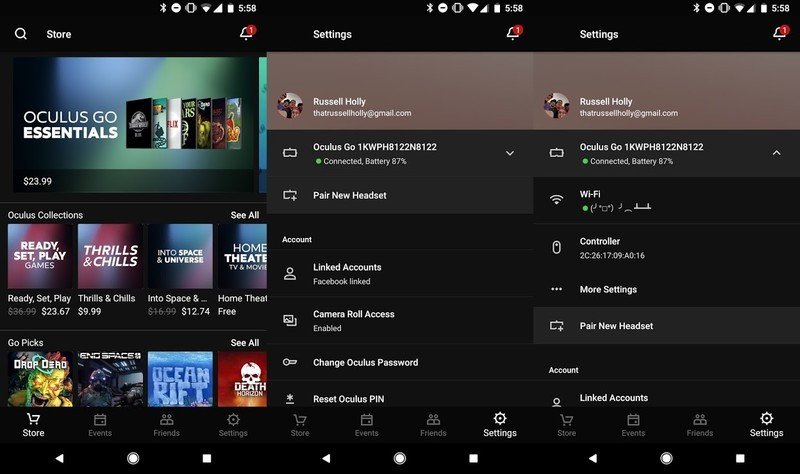Tap See All for Go Picks
Screen dimensions: 800x474
(x=244, y=342)
